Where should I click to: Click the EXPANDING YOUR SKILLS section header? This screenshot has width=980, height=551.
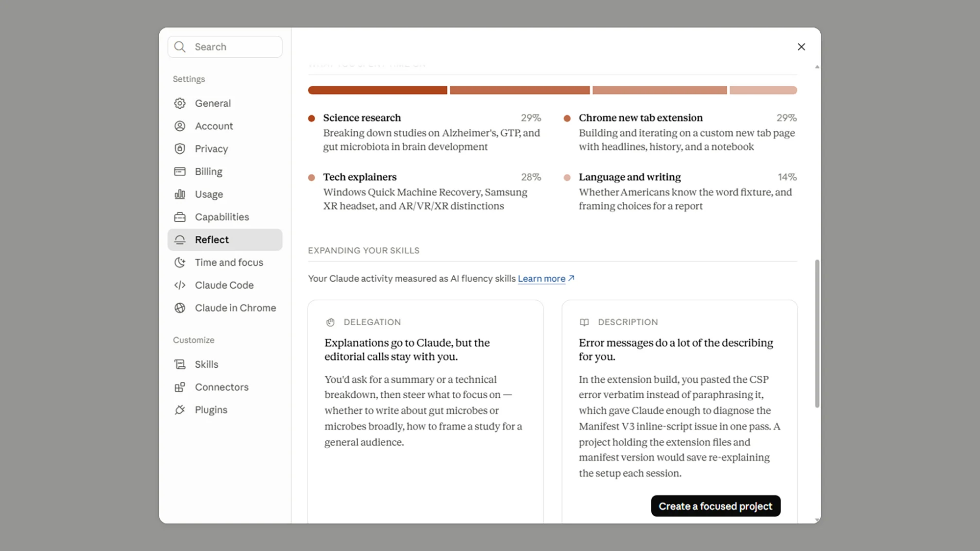pyautogui.click(x=364, y=250)
